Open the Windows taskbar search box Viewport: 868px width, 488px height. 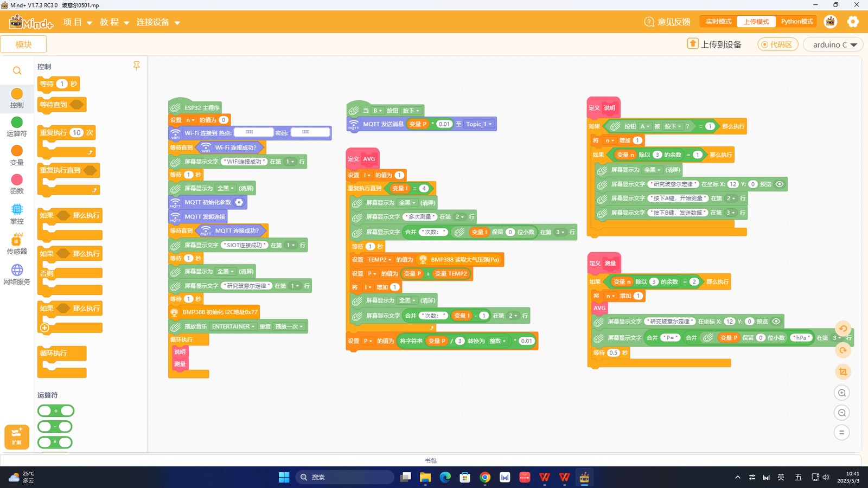click(x=345, y=477)
